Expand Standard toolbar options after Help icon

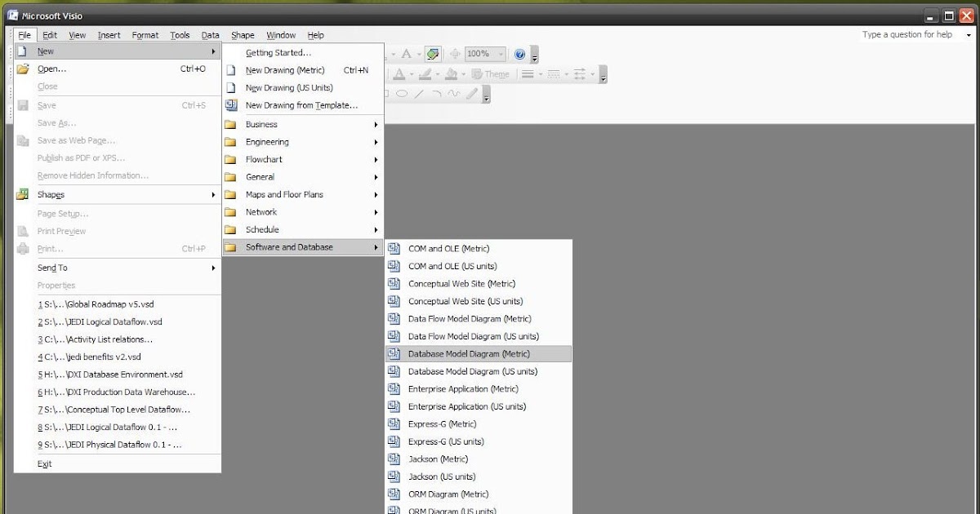point(534,55)
